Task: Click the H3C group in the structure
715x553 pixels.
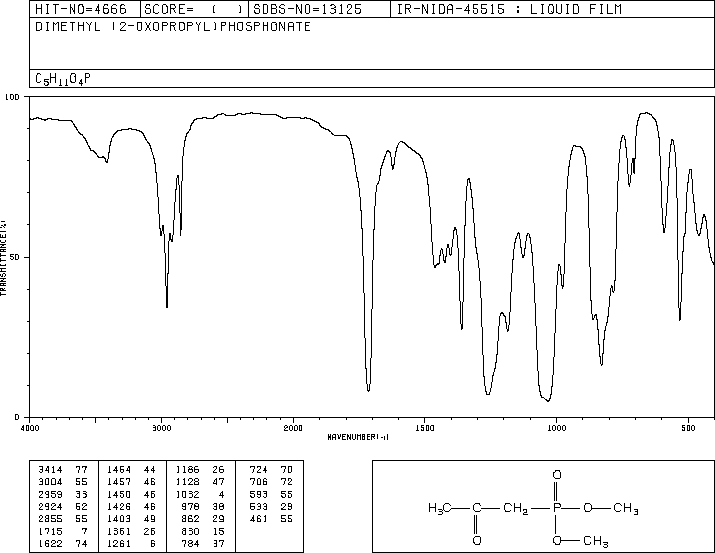Action: coord(440,508)
